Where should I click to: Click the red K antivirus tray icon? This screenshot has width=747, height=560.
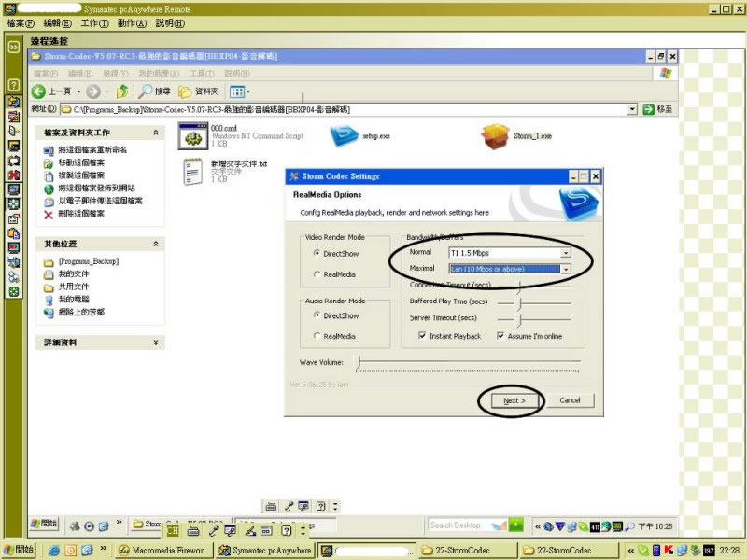pyautogui.click(x=669, y=551)
